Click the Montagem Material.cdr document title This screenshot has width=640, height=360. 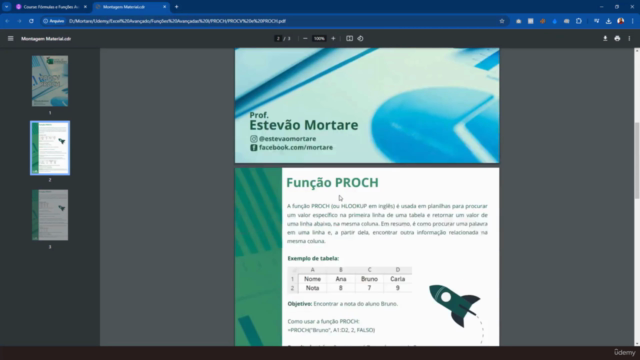pyautogui.click(x=46, y=38)
